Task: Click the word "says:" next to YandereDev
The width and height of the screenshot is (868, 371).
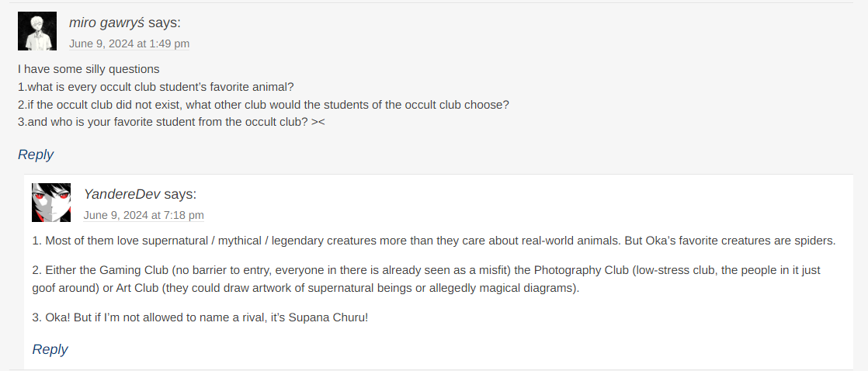Action: coord(180,194)
